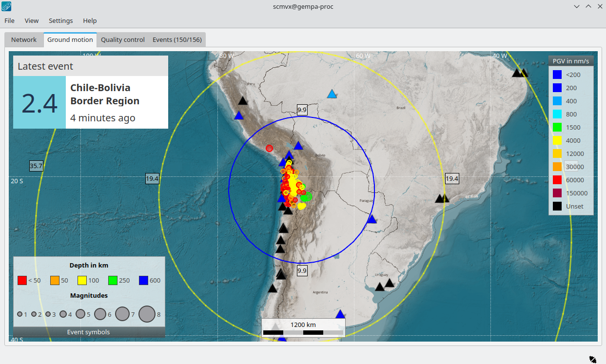
Task: Open the Settings menu
Action: coord(61,20)
